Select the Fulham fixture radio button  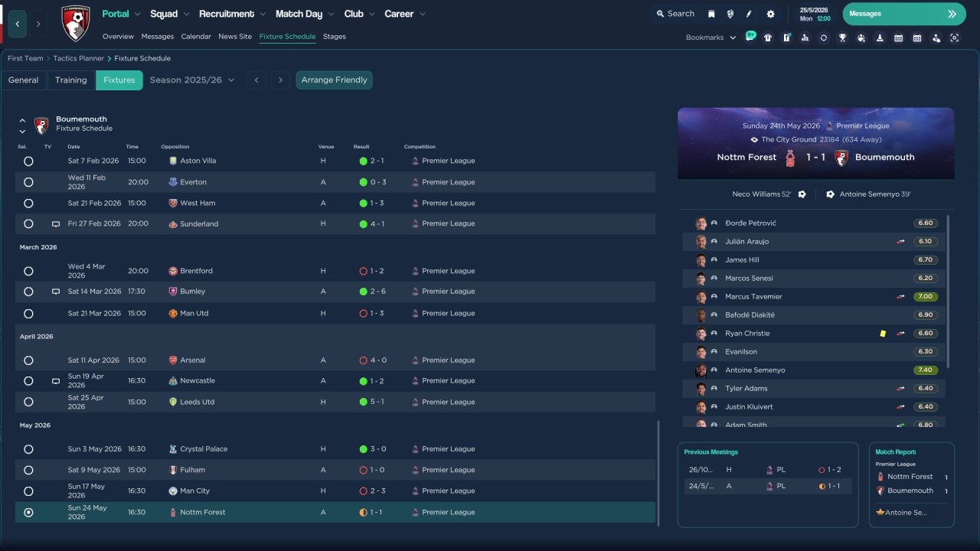coord(28,470)
